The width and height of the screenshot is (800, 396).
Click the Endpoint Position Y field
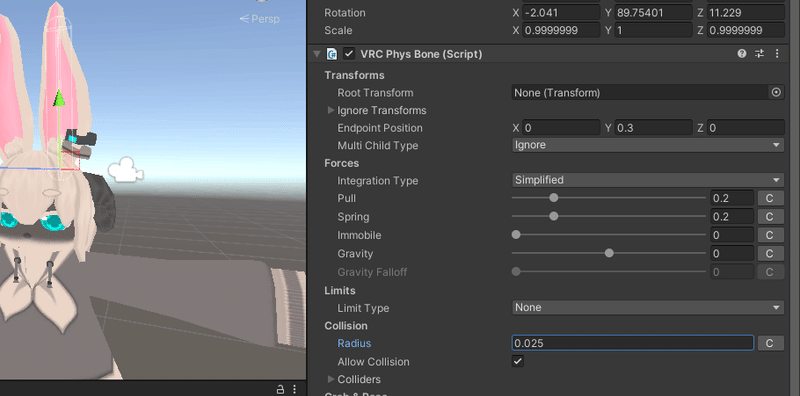(654, 128)
